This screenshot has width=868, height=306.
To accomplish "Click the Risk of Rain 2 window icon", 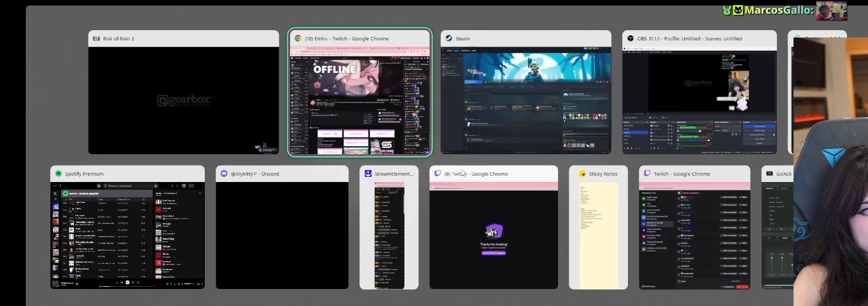I will pos(96,39).
